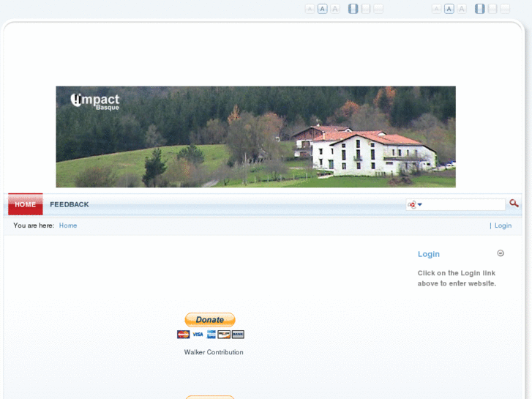Click the 'Walker Contribution' text
The height and width of the screenshot is (399, 532).
[x=214, y=352]
